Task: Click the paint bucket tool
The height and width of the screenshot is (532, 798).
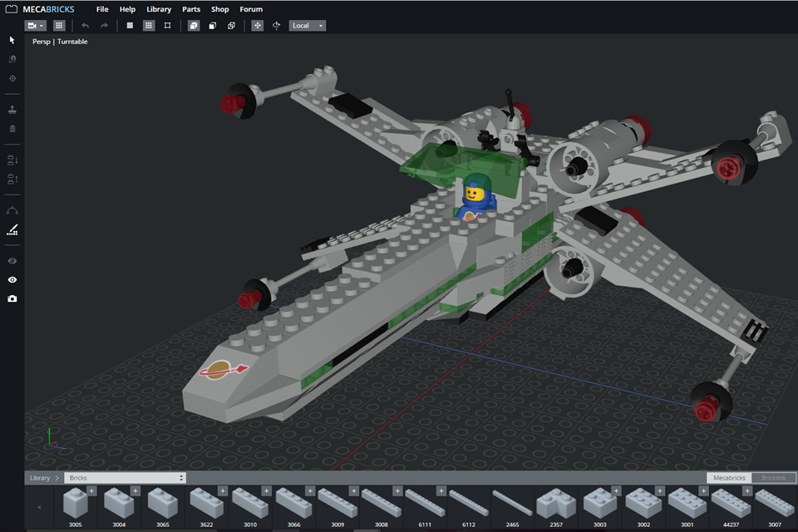Action: point(12,129)
